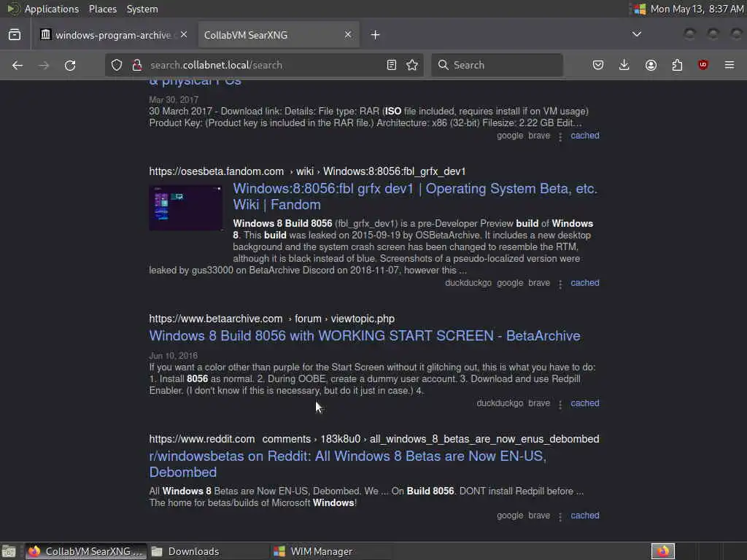Screen dimensions: 747x560
Task: Bookmark this page with the star
Action: pos(412,65)
